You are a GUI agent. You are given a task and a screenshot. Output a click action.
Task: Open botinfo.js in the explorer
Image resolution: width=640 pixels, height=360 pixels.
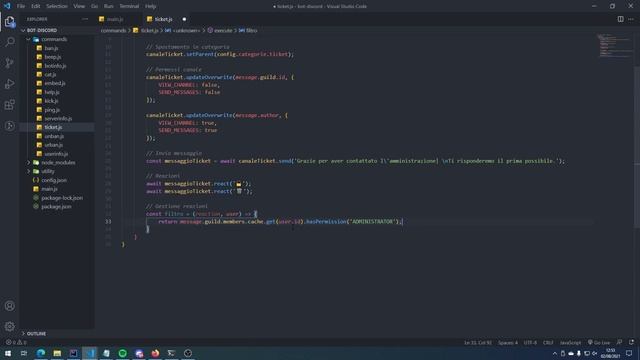(x=55, y=66)
